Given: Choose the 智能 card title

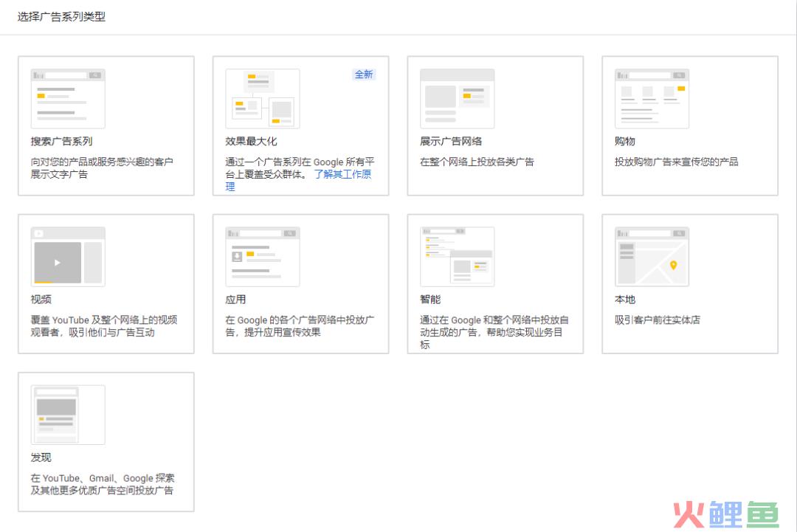Looking at the screenshot, I should [430, 300].
